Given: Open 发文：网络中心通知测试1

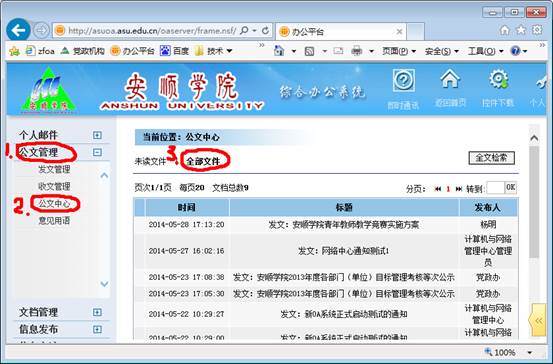Looking at the screenshot, I should point(344,251).
